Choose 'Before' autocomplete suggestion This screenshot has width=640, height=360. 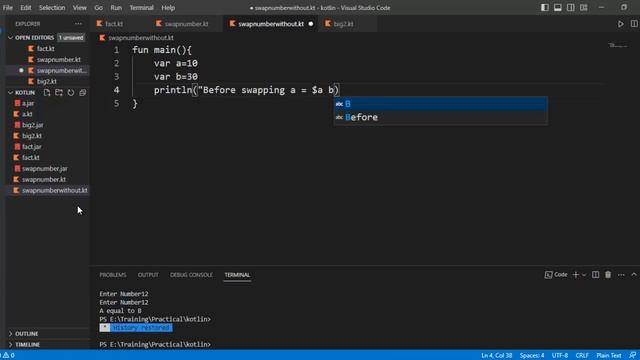tap(441, 117)
